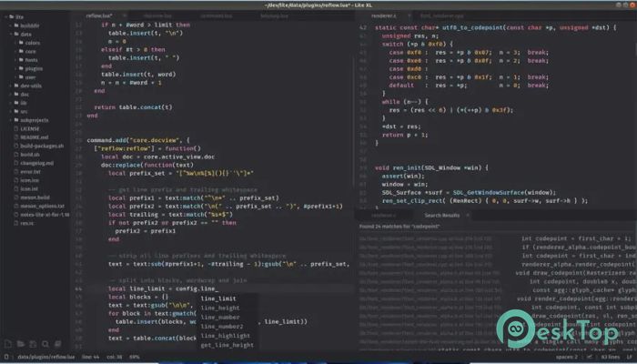Click the 83 lines count in status bar

click(611, 357)
